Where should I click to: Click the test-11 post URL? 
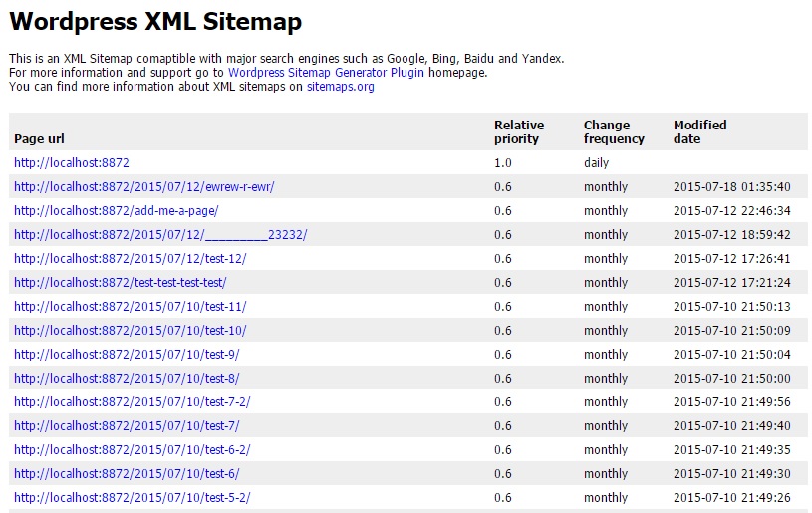point(130,307)
